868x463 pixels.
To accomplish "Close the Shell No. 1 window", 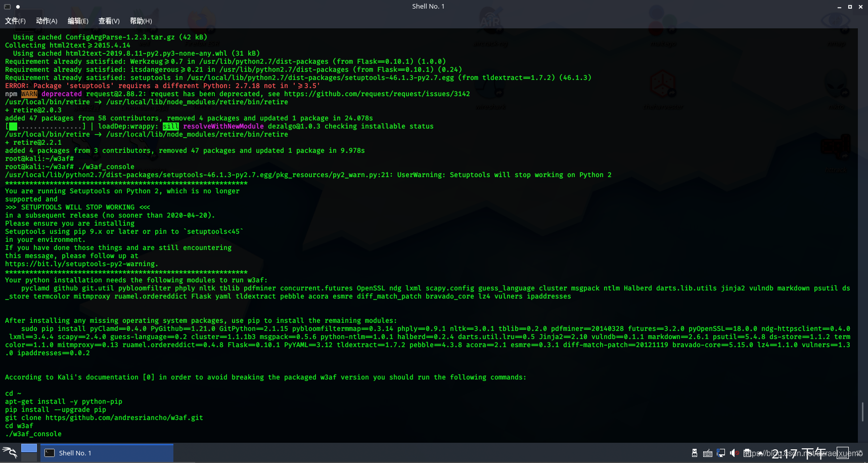I will pos(860,7).
